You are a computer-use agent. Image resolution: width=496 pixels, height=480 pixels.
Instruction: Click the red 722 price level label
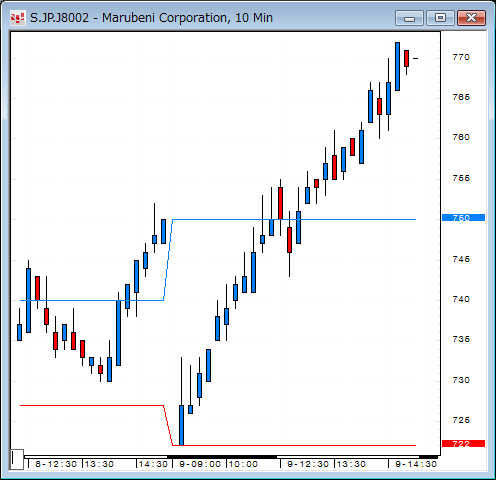point(463,444)
